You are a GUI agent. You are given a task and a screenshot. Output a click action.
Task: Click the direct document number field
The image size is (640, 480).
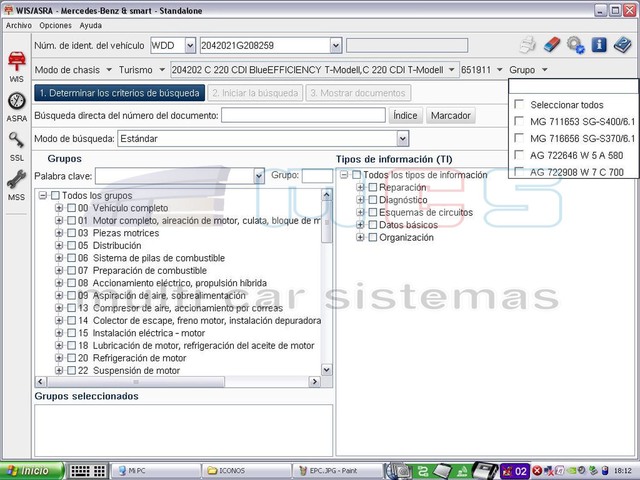(303, 116)
